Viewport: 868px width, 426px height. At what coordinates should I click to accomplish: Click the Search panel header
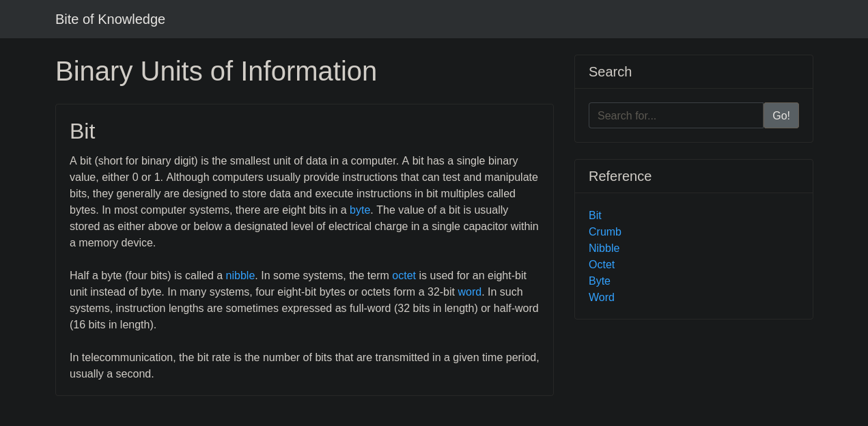[x=610, y=72]
